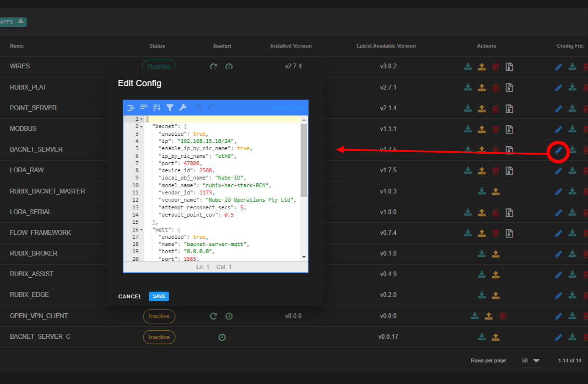Click the clock icon for BACNET_SERVER_C
This screenshot has height=384, width=588.
tap(222, 337)
